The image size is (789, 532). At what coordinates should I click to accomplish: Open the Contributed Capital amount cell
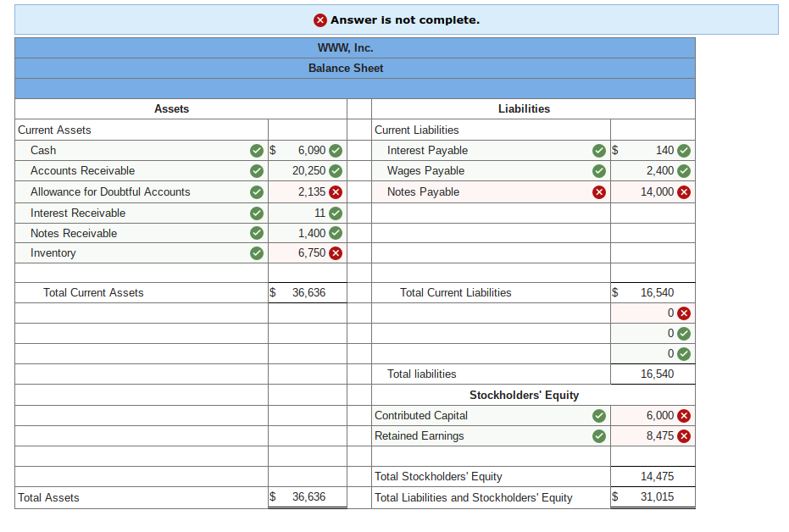653,415
